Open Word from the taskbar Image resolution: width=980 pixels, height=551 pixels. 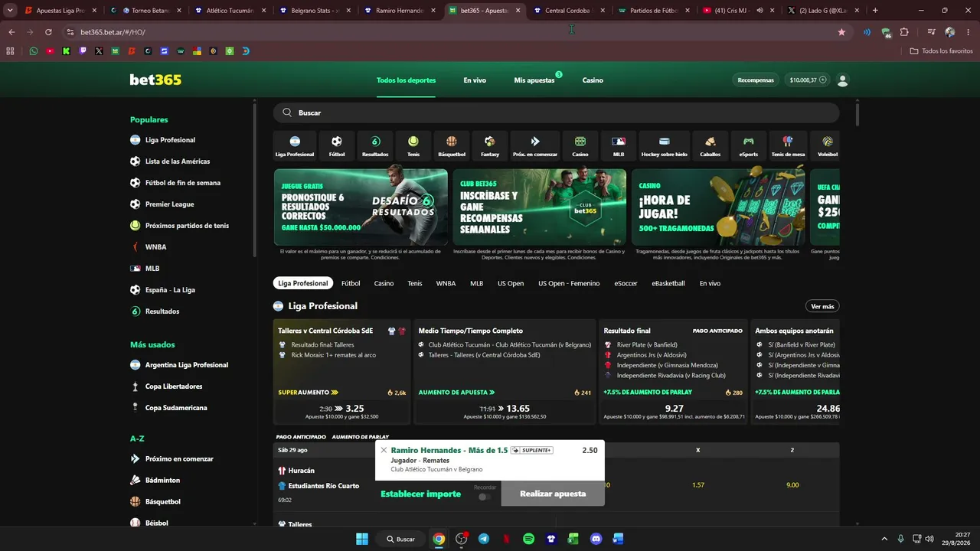(x=618, y=539)
